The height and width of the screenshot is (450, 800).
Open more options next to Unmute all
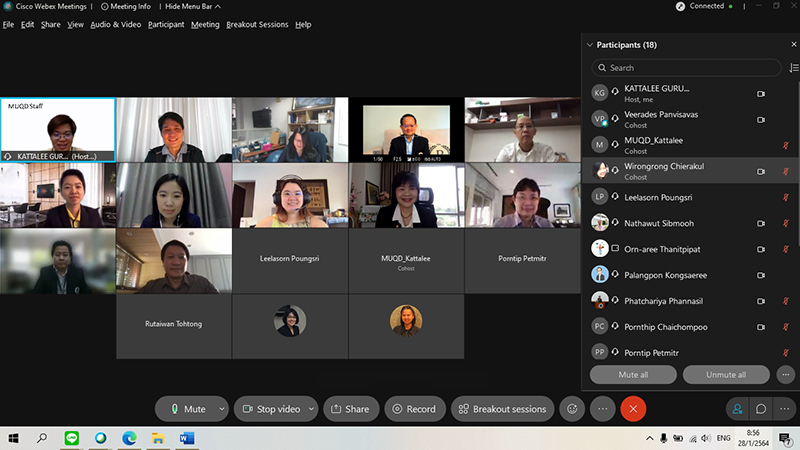click(x=787, y=375)
